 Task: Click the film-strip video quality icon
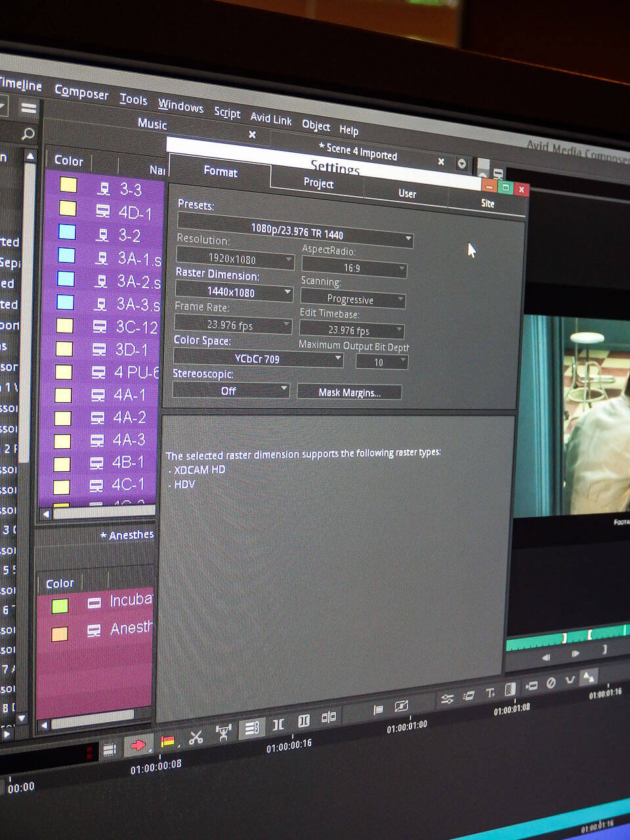point(109,749)
